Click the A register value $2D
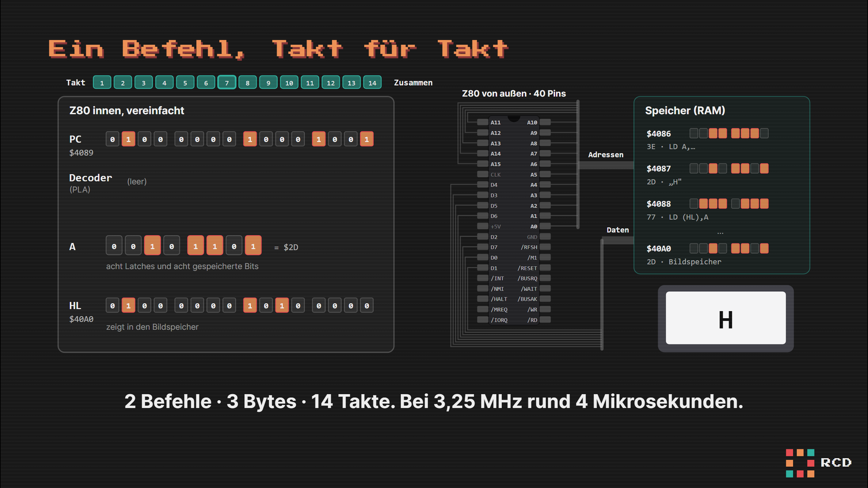Screen dimensions: 868x488 (x=291, y=247)
